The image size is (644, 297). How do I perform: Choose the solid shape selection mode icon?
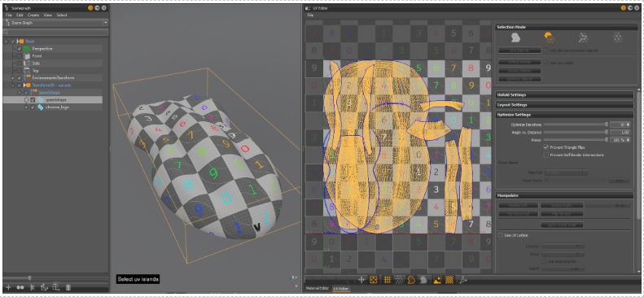pyautogui.click(x=516, y=37)
